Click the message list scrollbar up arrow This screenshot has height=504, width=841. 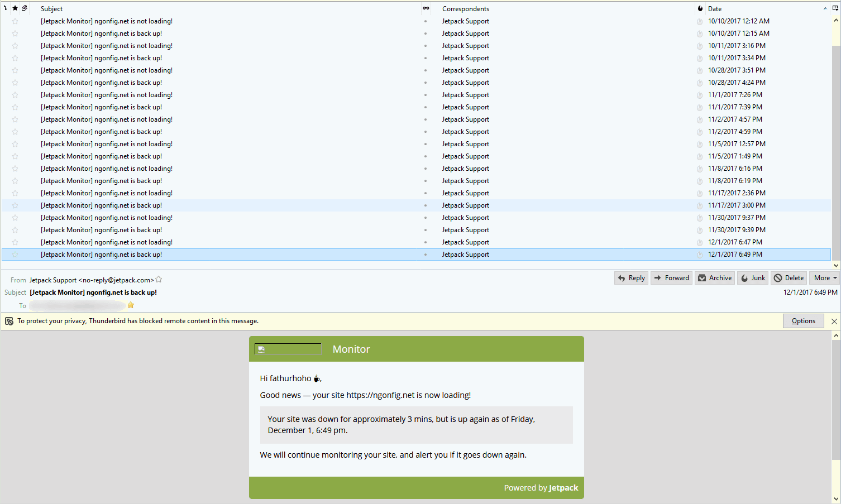pyautogui.click(x=836, y=21)
